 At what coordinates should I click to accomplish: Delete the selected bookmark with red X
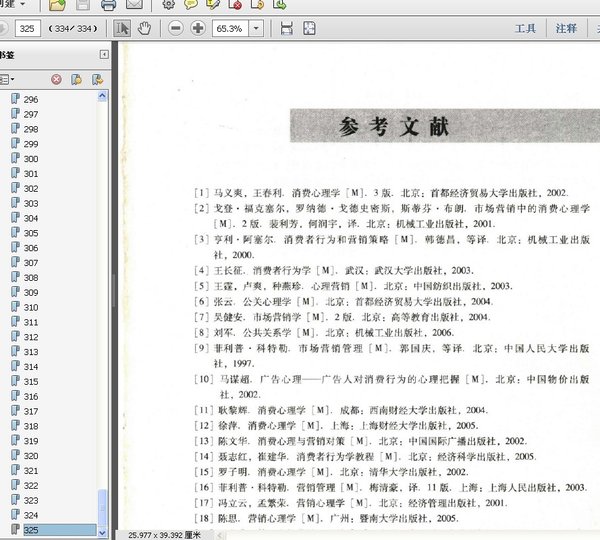56,79
